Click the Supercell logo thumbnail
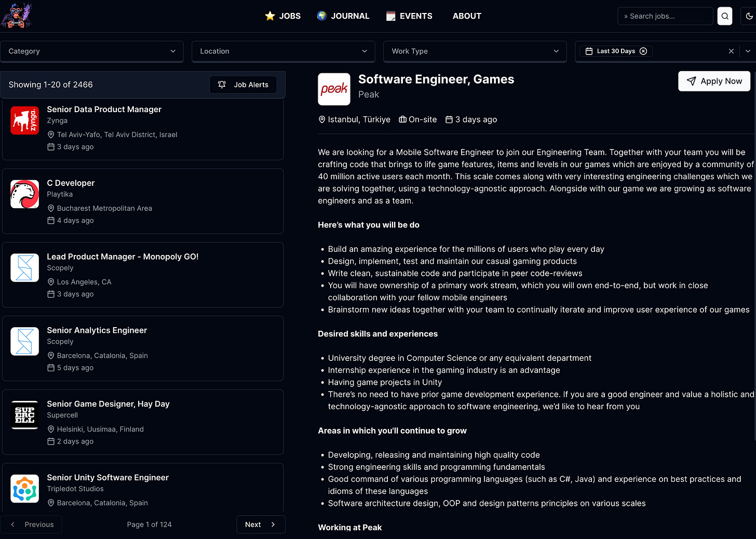Image resolution: width=756 pixels, height=539 pixels. coord(25,415)
